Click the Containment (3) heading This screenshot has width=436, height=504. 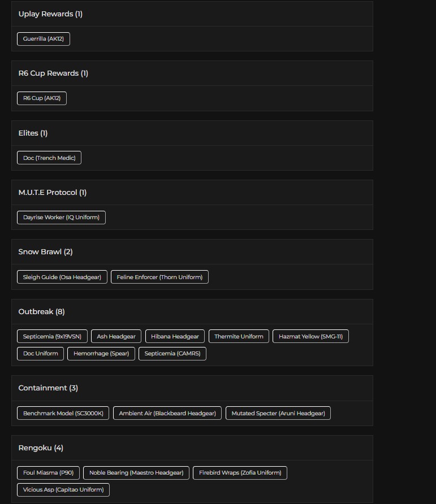(x=48, y=388)
